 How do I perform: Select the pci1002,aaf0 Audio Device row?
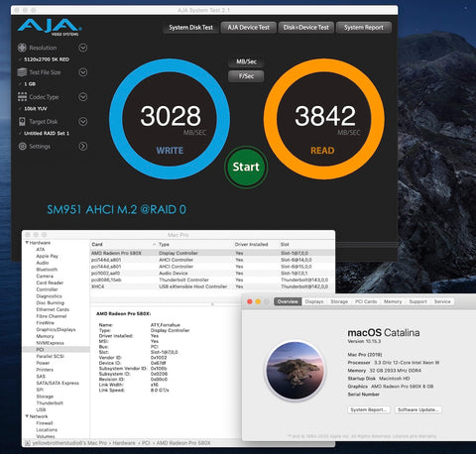(x=212, y=274)
